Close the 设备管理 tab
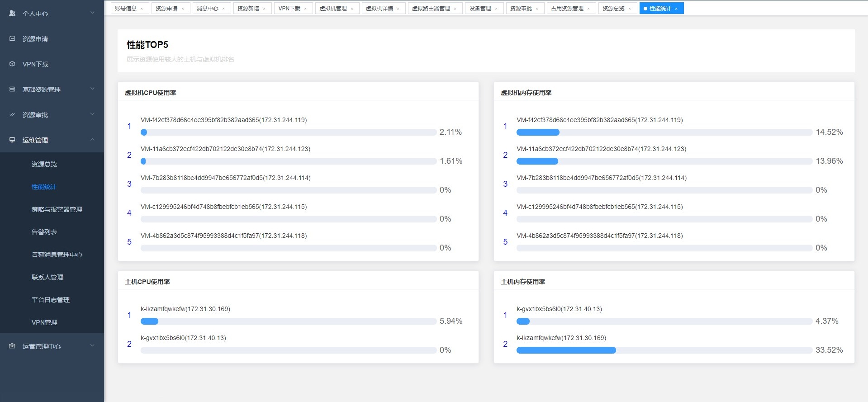Viewport: 868px width, 402px height. pyautogui.click(x=496, y=9)
